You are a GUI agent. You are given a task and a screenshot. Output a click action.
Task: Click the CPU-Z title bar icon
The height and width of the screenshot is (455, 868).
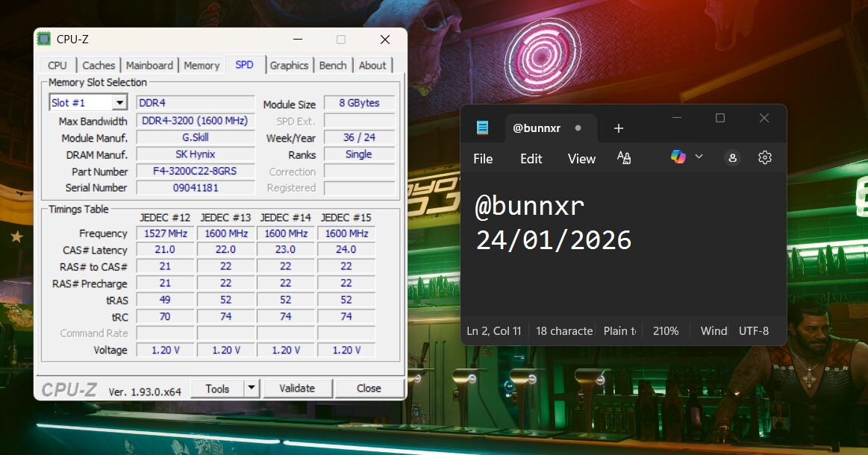[45, 40]
